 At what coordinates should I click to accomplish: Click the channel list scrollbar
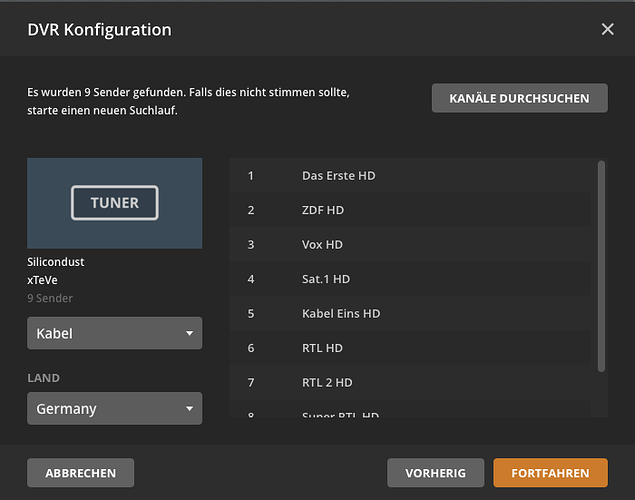(x=601, y=265)
